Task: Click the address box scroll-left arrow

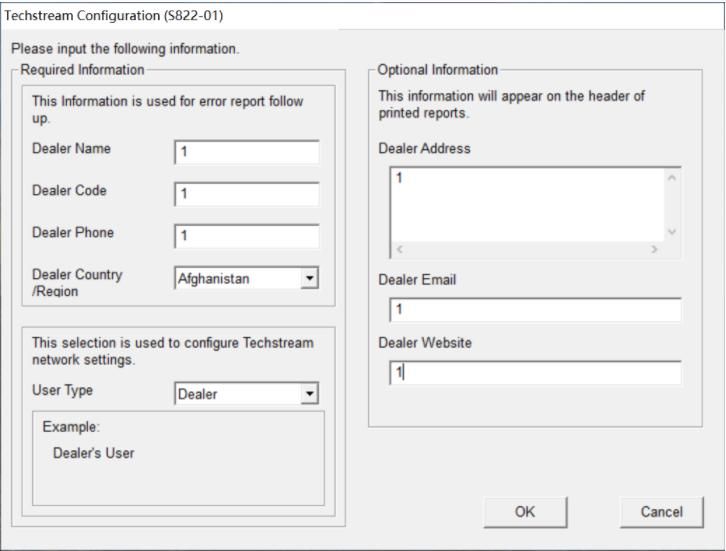Action: (400, 249)
